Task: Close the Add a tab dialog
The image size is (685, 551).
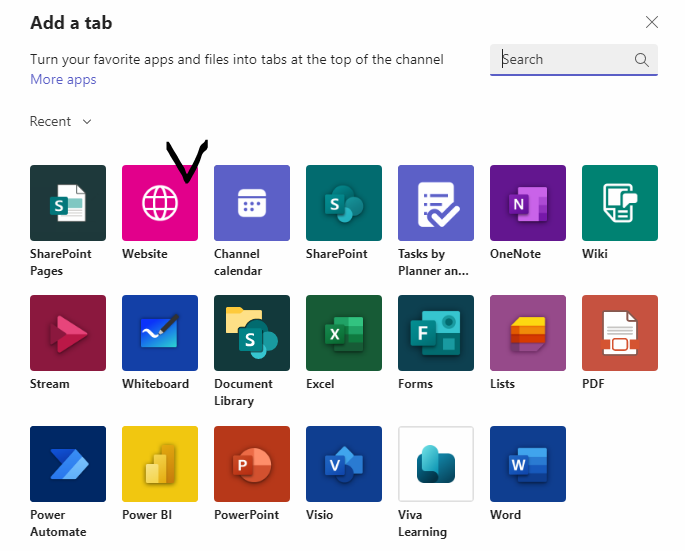Action: click(x=652, y=22)
